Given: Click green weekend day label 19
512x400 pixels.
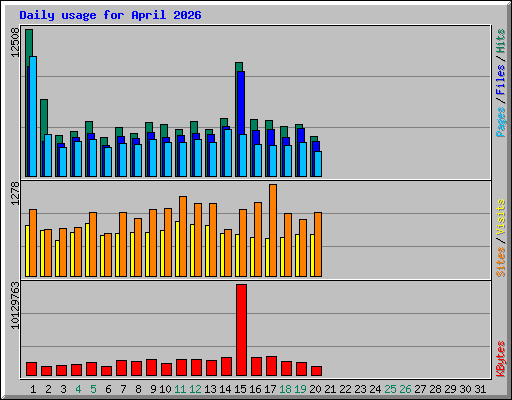Looking at the screenshot, I should pyautogui.click(x=300, y=389).
